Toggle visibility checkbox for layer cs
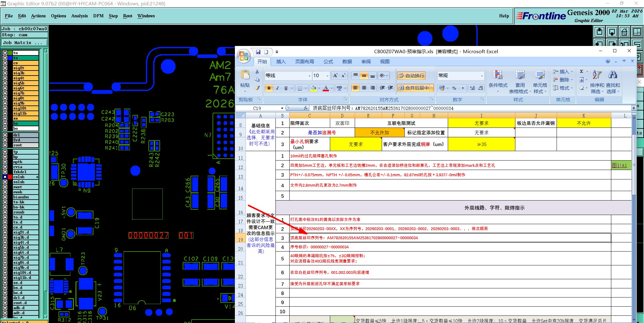The height and width of the screenshot is (323, 644). pyautogui.click(x=5, y=63)
